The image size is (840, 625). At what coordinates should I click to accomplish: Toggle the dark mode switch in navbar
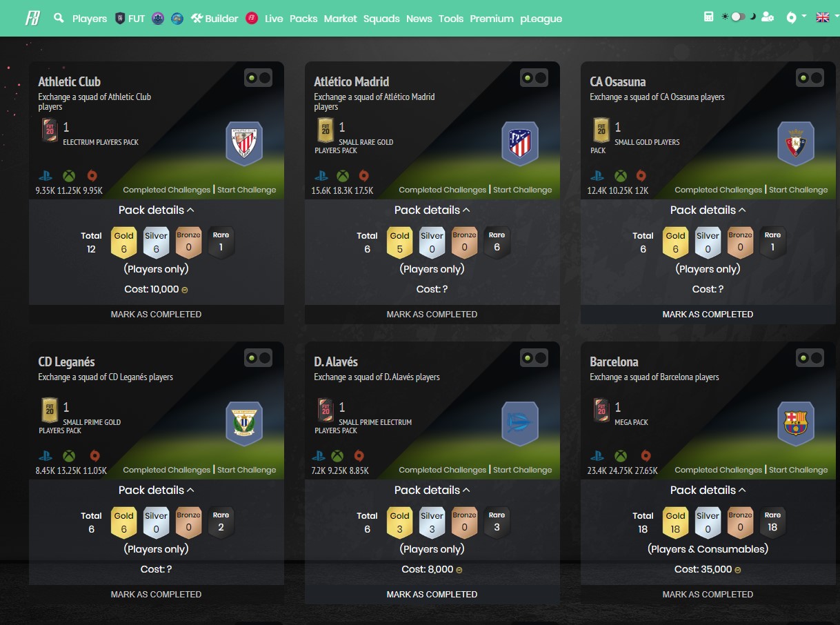738,17
